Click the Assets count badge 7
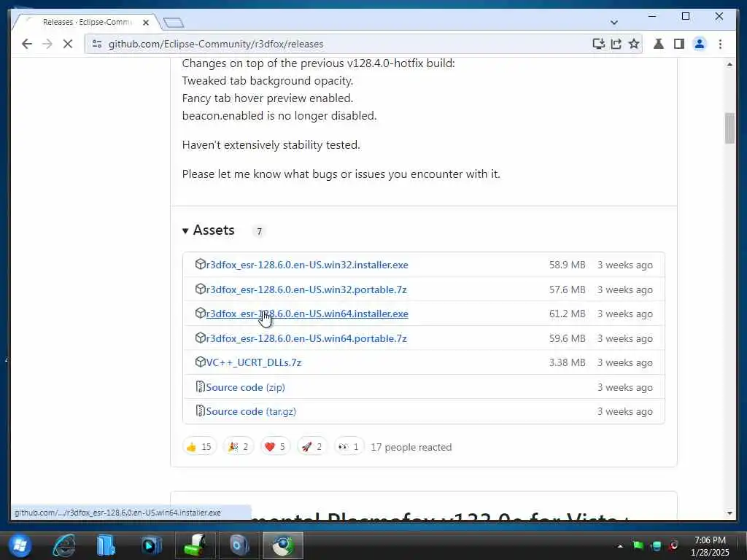The width and height of the screenshot is (747, 560). (x=259, y=231)
